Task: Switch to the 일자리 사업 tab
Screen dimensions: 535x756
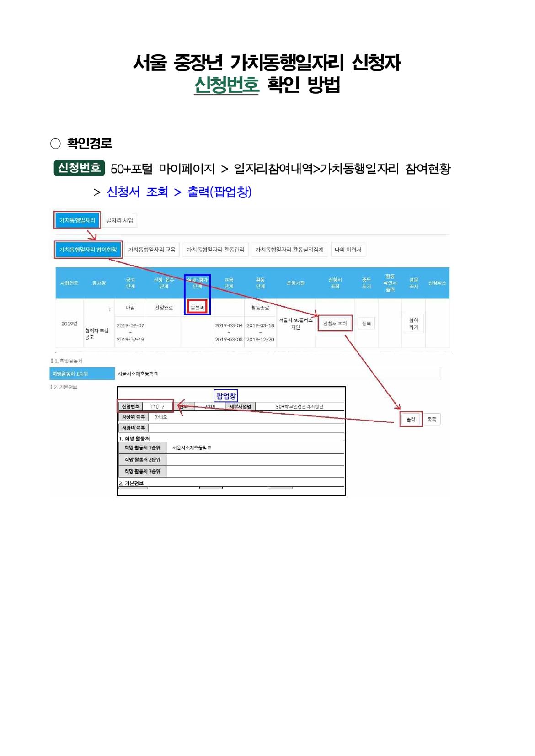Action: [120, 220]
